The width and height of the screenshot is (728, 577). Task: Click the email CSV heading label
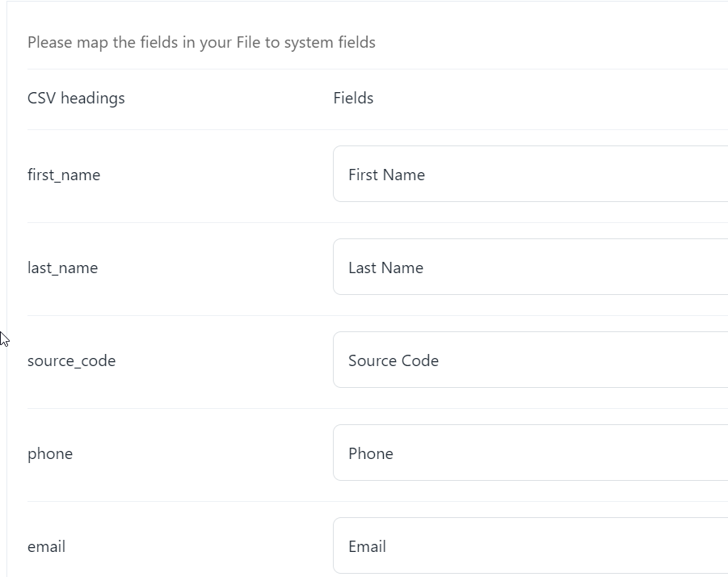click(46, 547)
